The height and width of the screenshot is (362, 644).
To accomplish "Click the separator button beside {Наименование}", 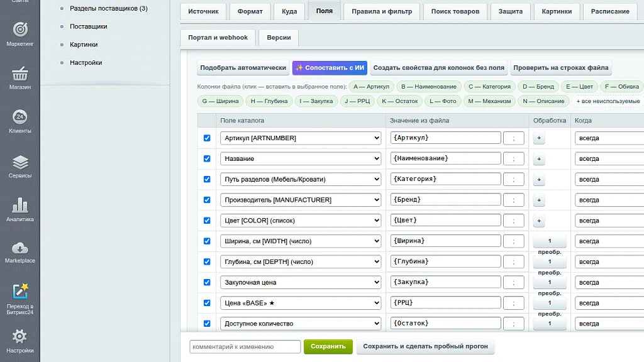I will (513, 159).
